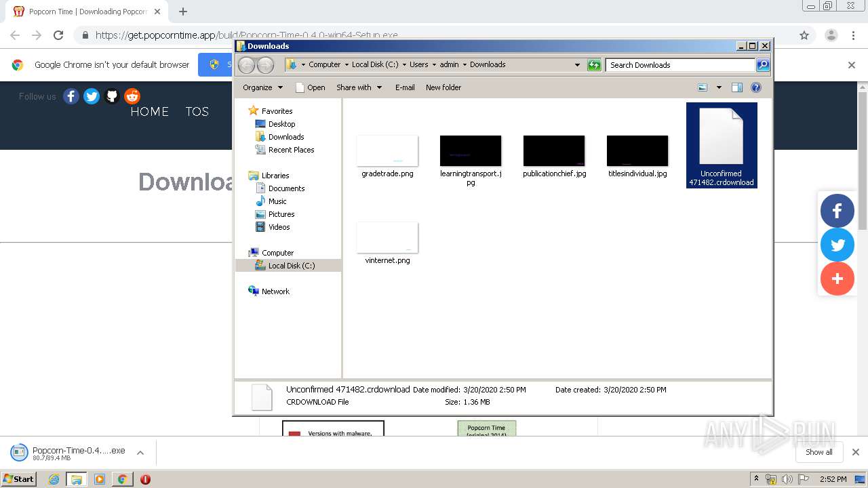Show hidden system tray icons

[756, 479]
